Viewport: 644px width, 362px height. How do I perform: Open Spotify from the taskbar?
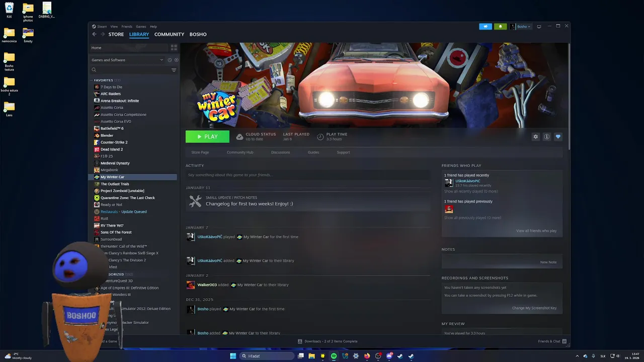[334, 356]
